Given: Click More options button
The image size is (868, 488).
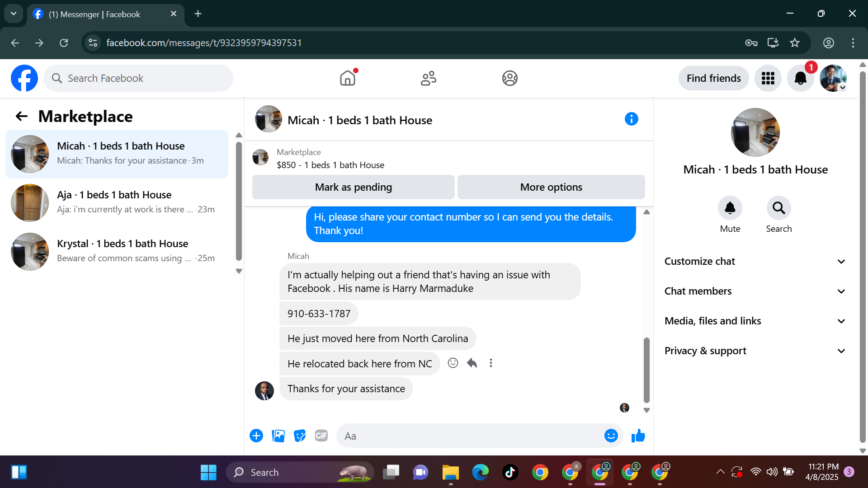Looking at the screenshot, I should tap(551, 187).
